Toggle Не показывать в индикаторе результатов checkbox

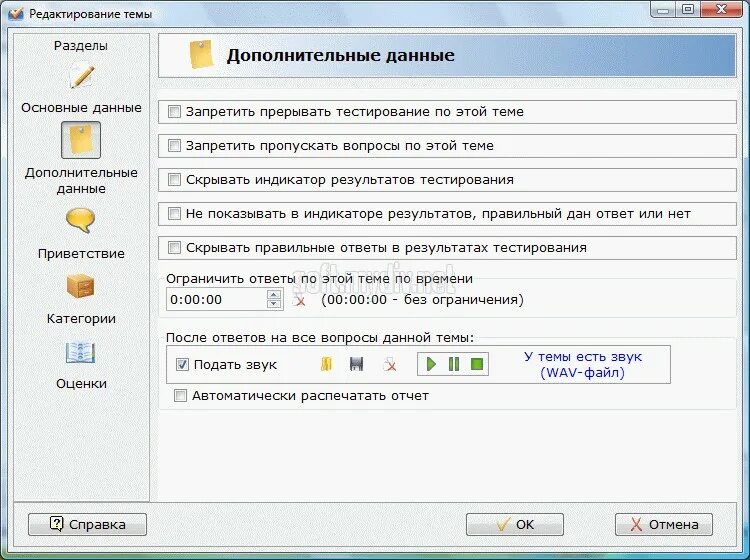tap(174, 214)
